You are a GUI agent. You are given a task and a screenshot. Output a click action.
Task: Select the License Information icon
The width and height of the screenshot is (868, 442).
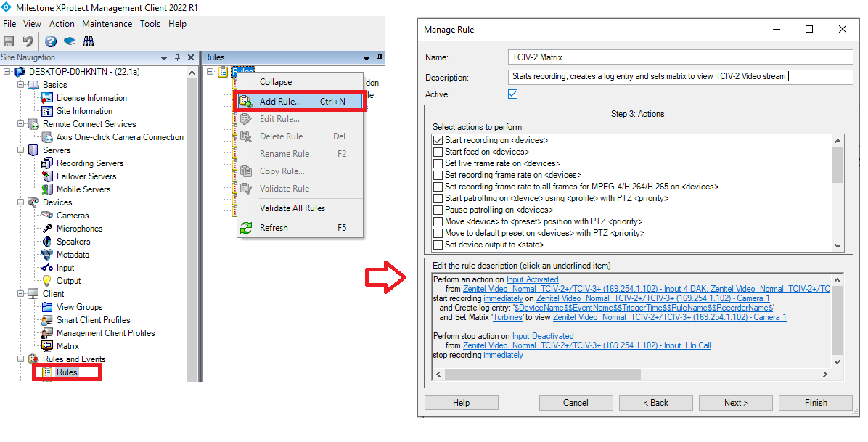click(48, 98)
